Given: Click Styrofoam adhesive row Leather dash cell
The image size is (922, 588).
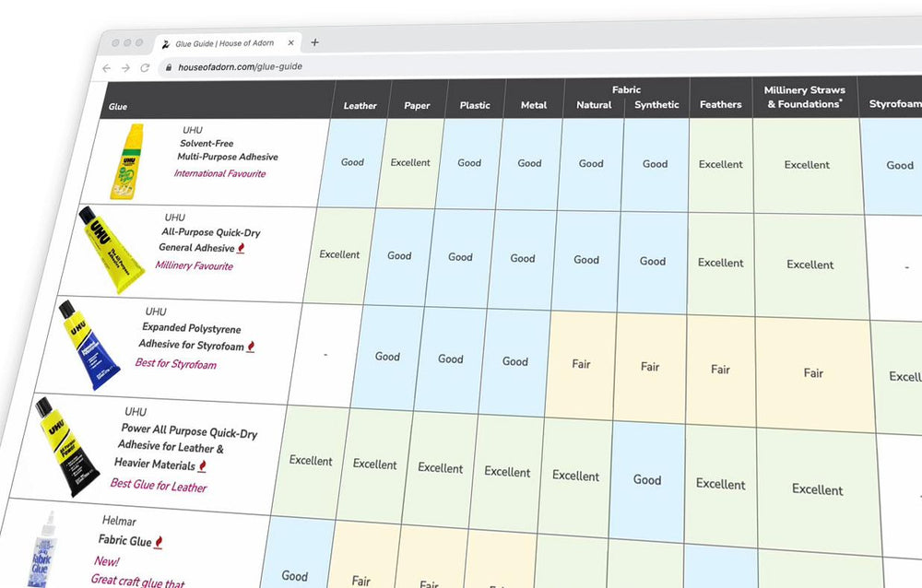Looking at the screenshot, I should tap(325, 355).
